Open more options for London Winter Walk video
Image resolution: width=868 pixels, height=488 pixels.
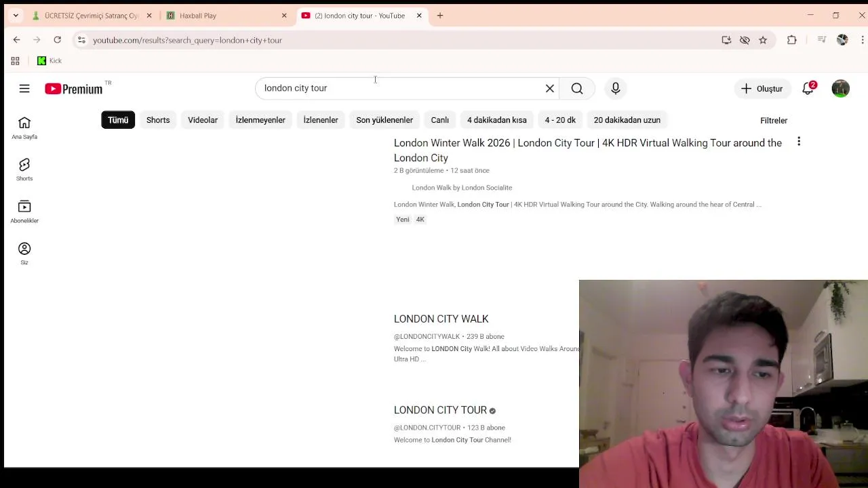[x=799, y=141]
